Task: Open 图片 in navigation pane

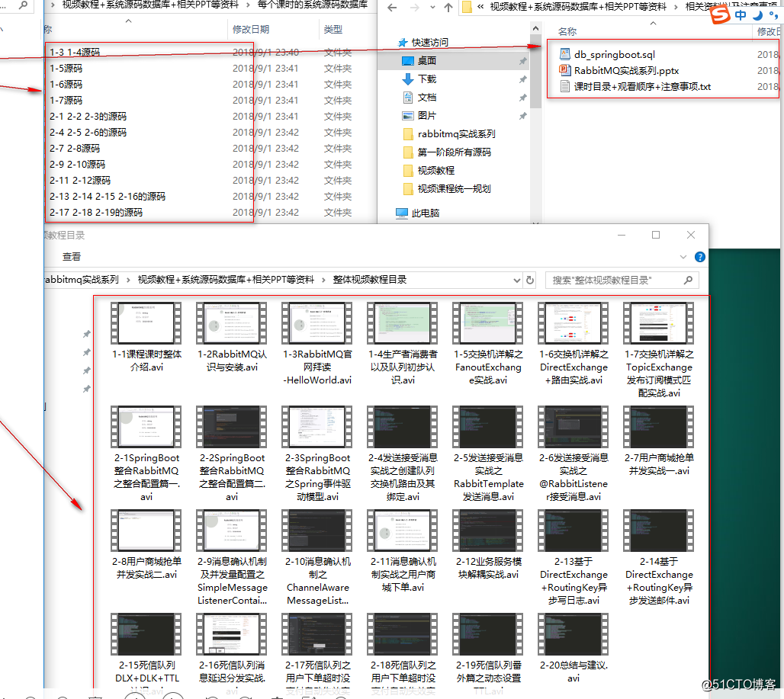Action: pos(427,115)
